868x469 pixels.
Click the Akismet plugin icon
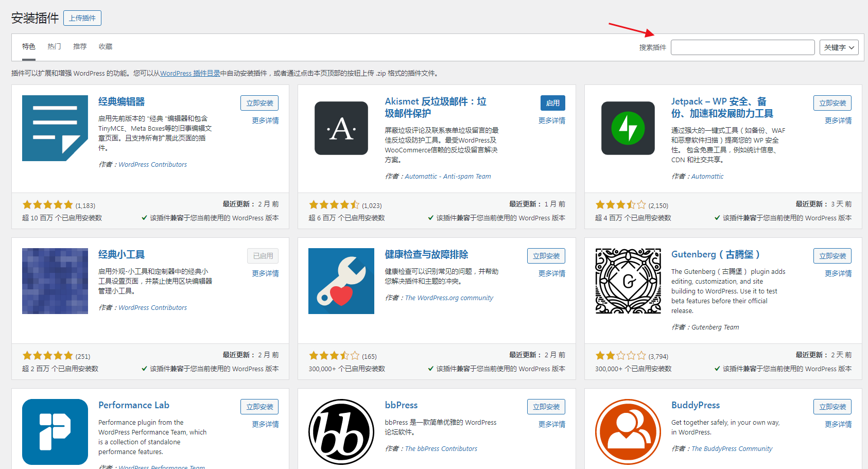click(341, 128)
